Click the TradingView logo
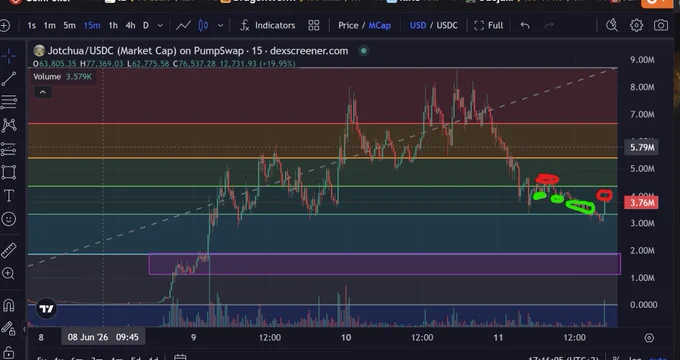680x360 pixels. coord(46,309)
